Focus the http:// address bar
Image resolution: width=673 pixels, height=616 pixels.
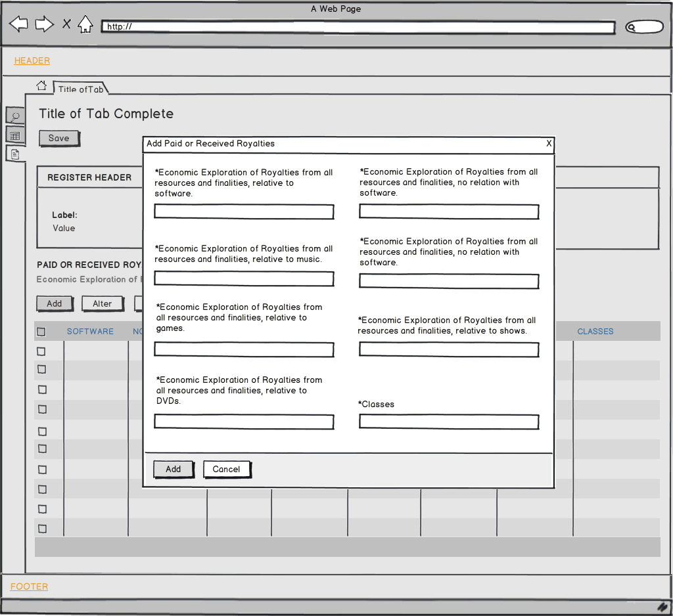358,27
